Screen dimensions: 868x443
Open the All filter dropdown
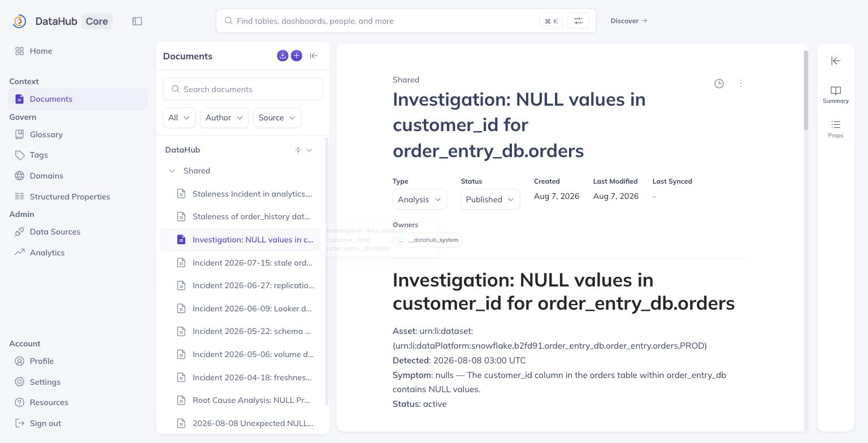click(179, 118)
